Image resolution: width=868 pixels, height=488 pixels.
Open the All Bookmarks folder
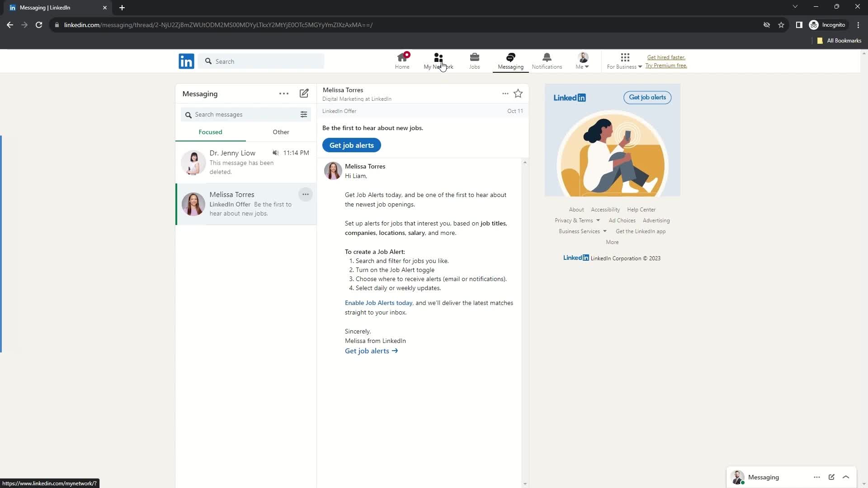pos(839,41)
